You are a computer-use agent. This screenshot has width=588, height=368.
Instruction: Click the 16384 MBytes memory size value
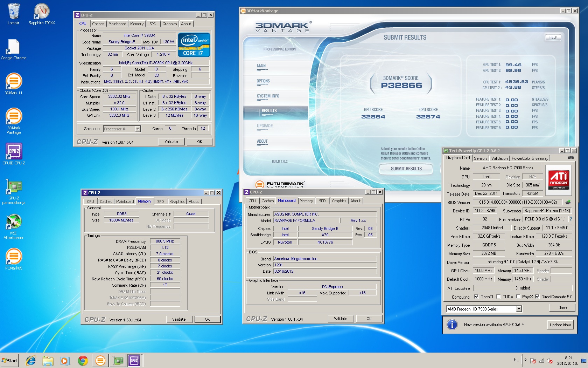pyautogui.click(x=121, y=220)
